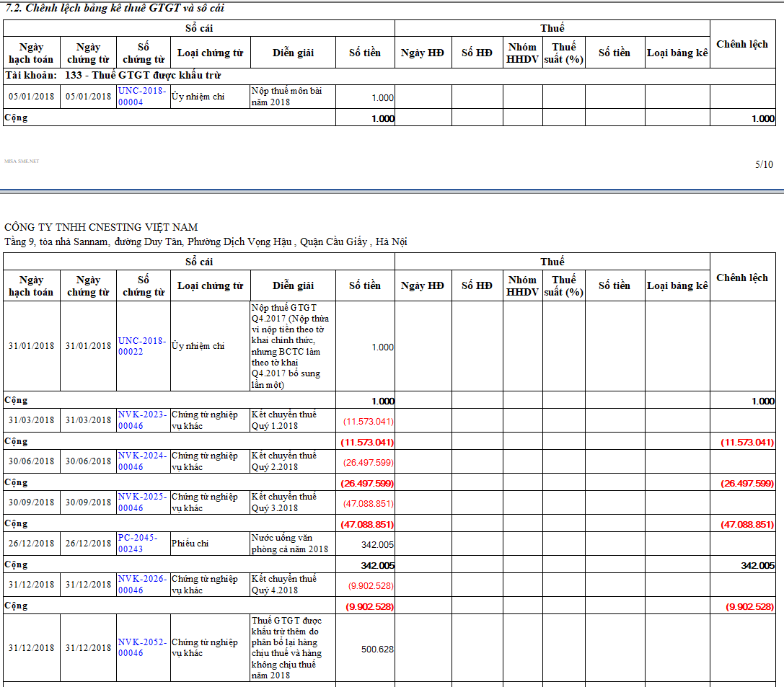The image size is (784, 687).
Task: Open voucher link UNC-2018-00004
Action: click(x=142, y=97)
